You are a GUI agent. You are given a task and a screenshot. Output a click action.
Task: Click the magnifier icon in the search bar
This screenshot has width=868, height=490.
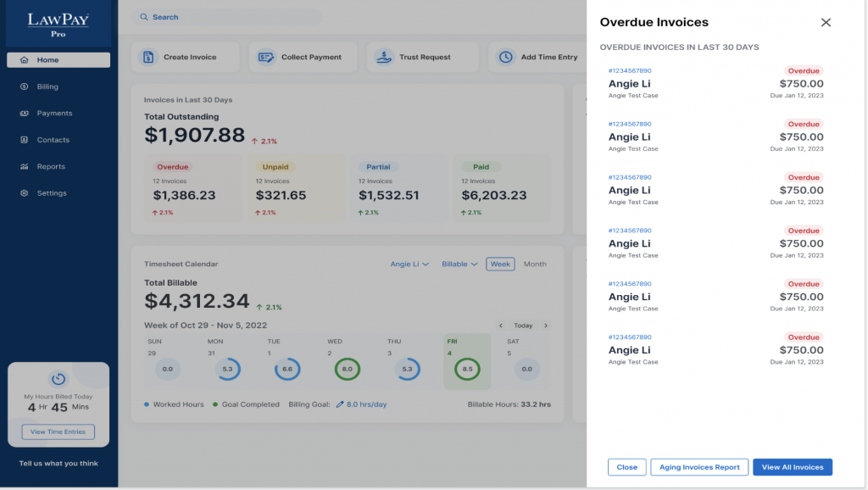coord(144,17)
